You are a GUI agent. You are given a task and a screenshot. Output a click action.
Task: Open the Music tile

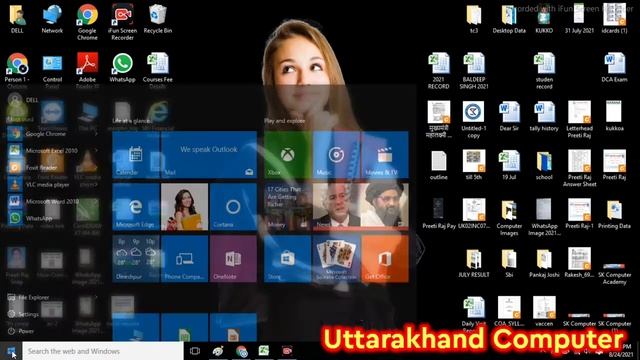tap(336, 155)
